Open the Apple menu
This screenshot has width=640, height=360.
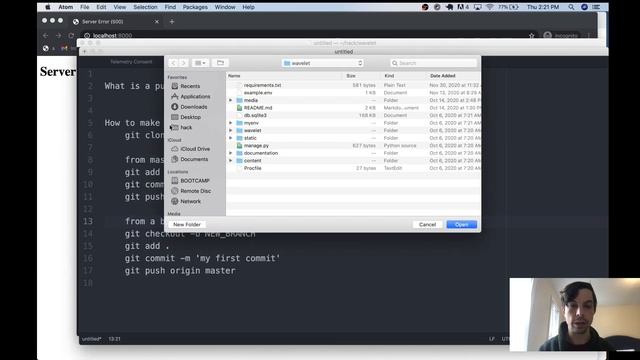48,7
